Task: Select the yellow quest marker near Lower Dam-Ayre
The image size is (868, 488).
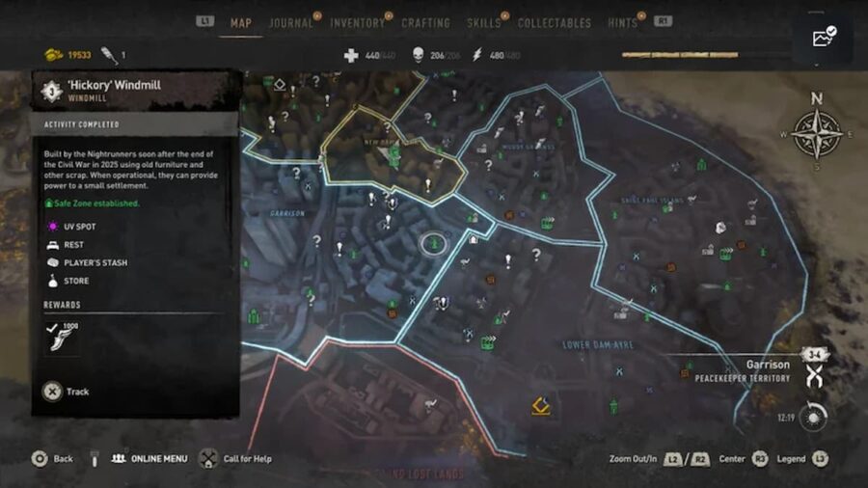Action: coord(541,406)
